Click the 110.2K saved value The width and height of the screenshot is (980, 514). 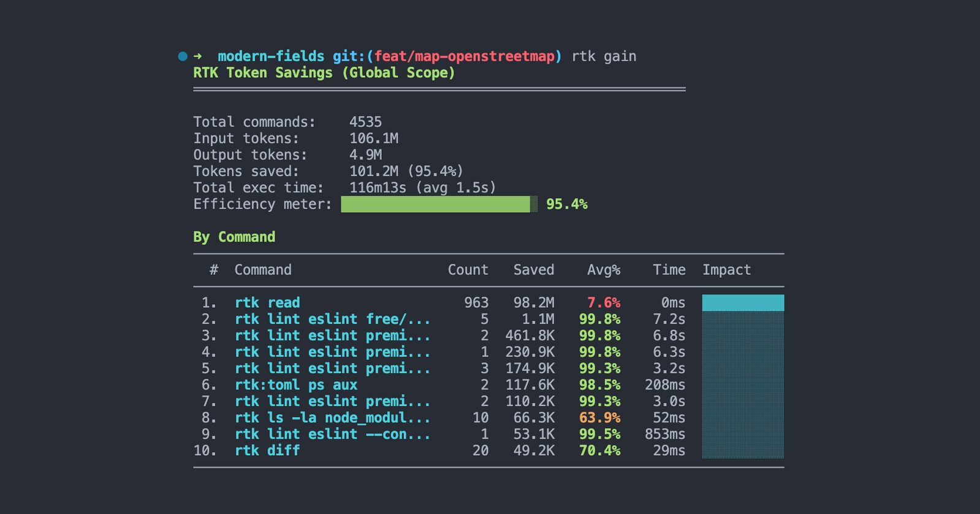530,401
